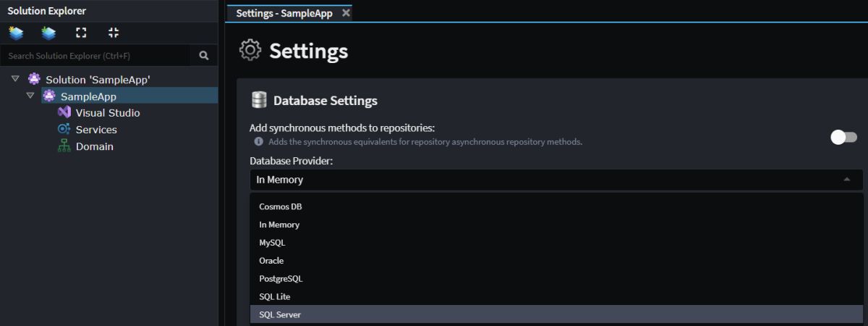Close the Settings - SampleApp tab

pyautogui.click(x=346, y=13)
